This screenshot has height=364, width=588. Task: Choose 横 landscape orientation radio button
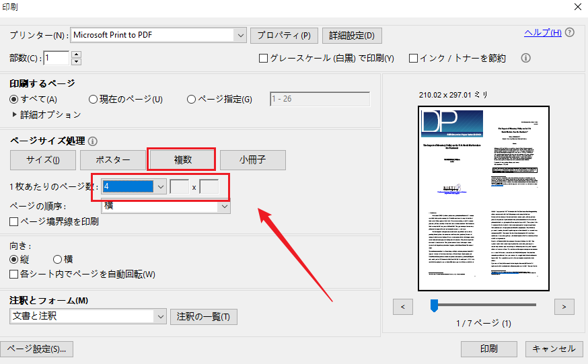(57, 259)
